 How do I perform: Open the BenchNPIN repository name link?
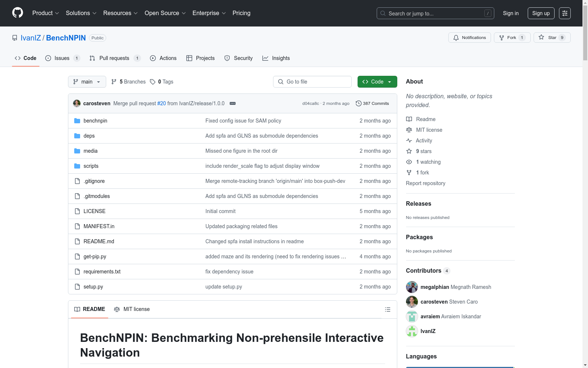point(66,38)
